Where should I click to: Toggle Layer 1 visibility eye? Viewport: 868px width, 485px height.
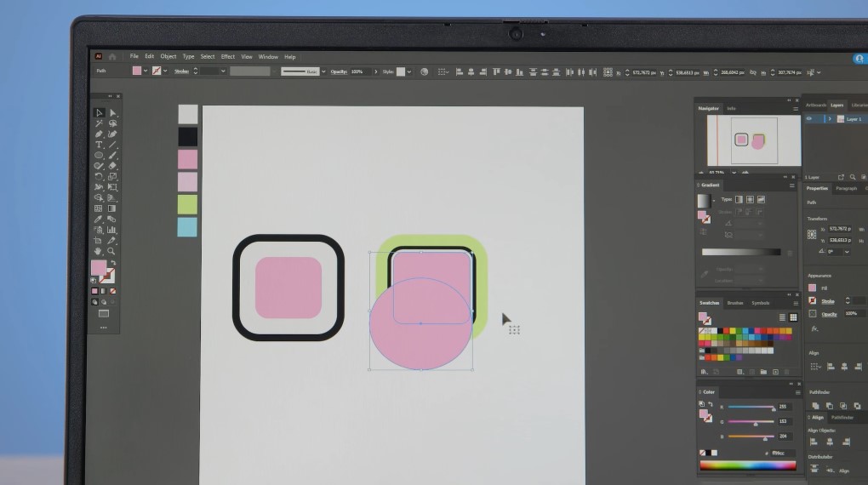click(809, 119)
